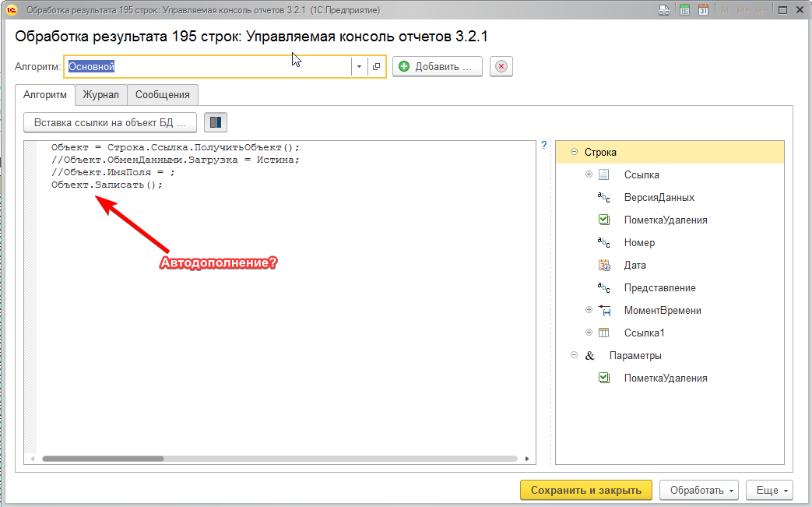Select the Номер tree item
Screen dimensions: 812x507
tap(639, 243)
